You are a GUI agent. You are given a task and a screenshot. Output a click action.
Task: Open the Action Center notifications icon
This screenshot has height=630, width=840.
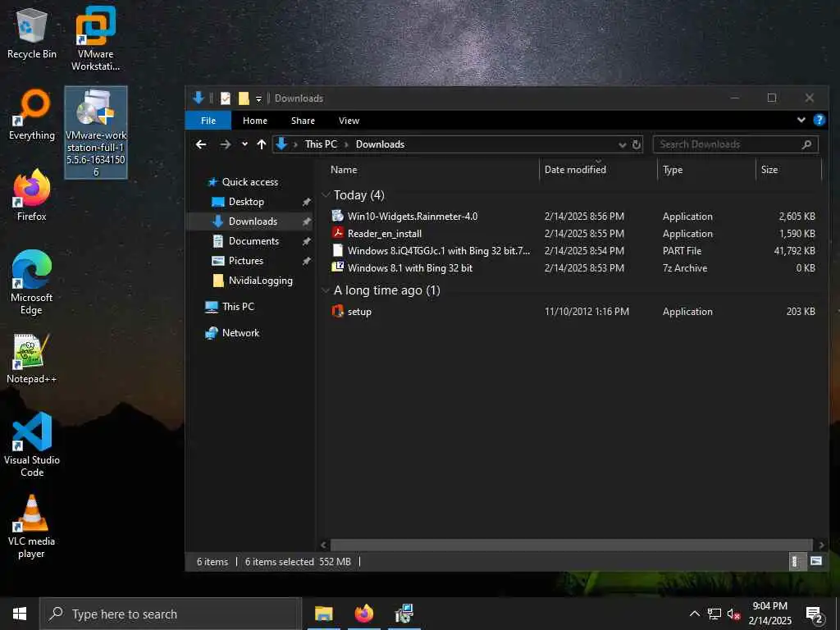[x=815, y=615]
